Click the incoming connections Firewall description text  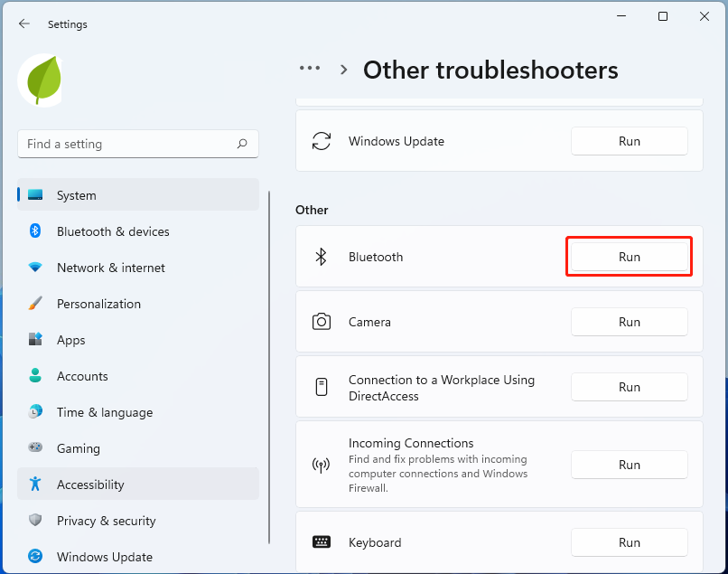click(x=438, y=473)
